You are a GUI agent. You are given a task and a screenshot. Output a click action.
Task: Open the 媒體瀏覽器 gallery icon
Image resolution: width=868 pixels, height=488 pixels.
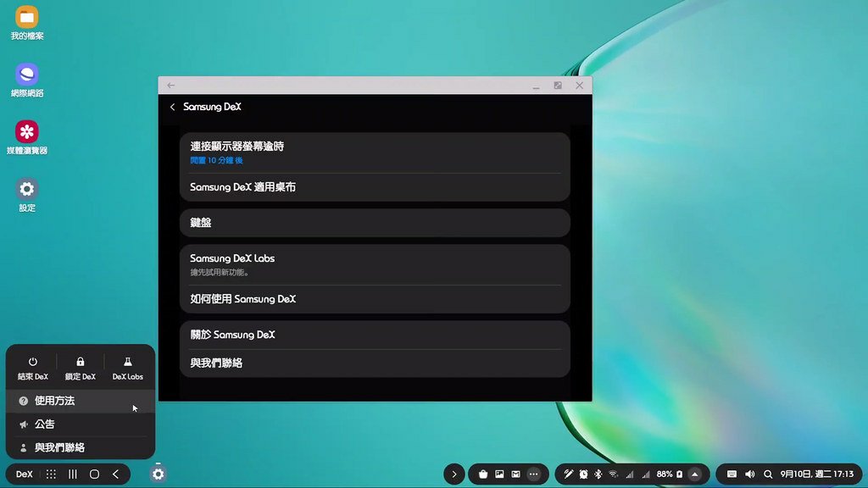pyautogui.click(x=26, y=138)
